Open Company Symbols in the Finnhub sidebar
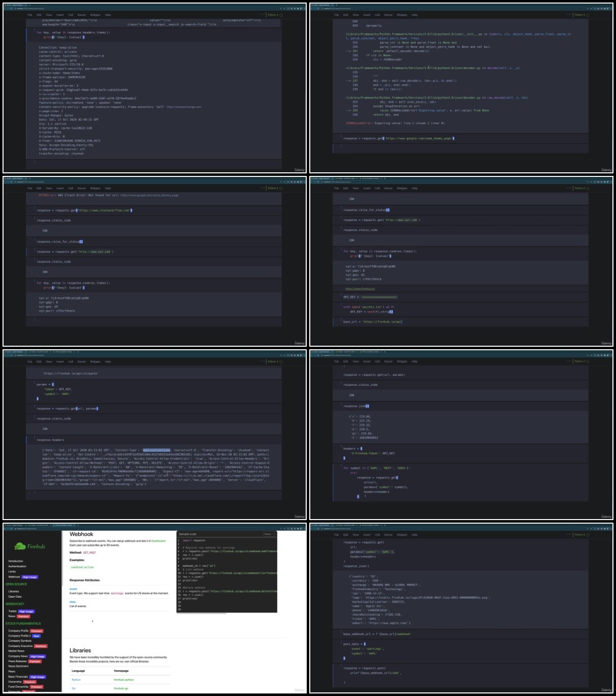Screen dimensions: 616x696 (x=20, y=641)
